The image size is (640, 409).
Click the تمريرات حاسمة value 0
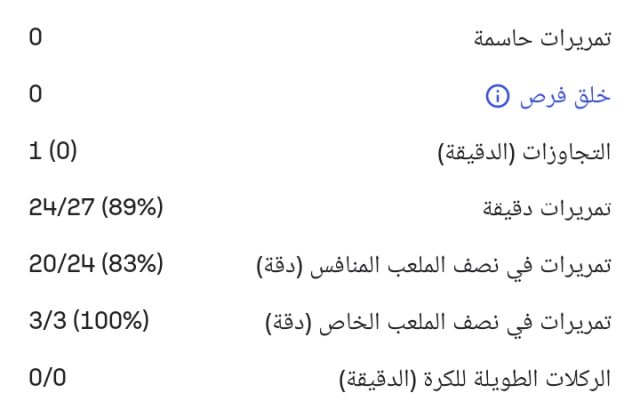[36, 39]
